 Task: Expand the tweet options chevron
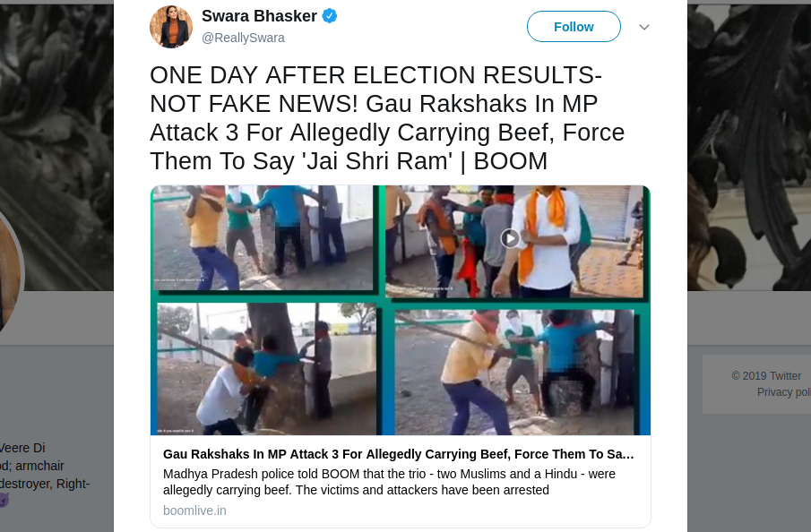(x=644, y=27)
